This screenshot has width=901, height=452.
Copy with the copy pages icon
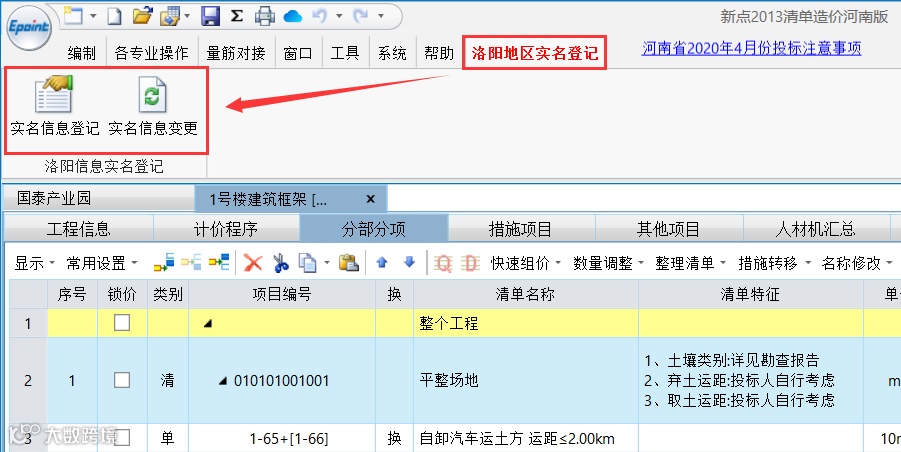[x=308, y=263]
